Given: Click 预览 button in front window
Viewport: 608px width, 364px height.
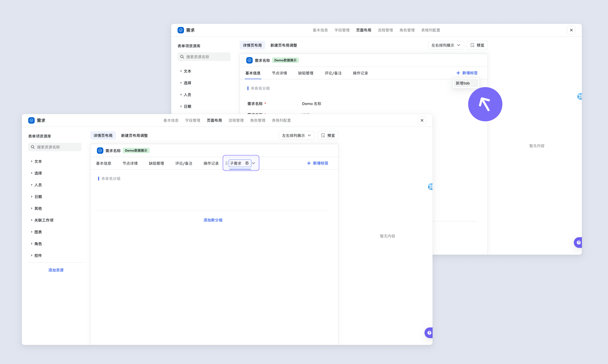Looking at the screenshot, I should point(328,136).
